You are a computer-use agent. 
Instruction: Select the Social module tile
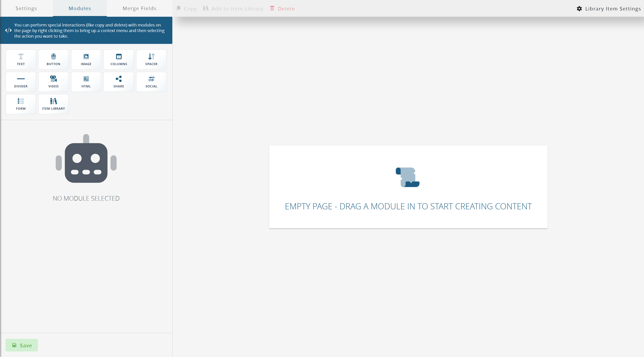(x=151, y=82)
